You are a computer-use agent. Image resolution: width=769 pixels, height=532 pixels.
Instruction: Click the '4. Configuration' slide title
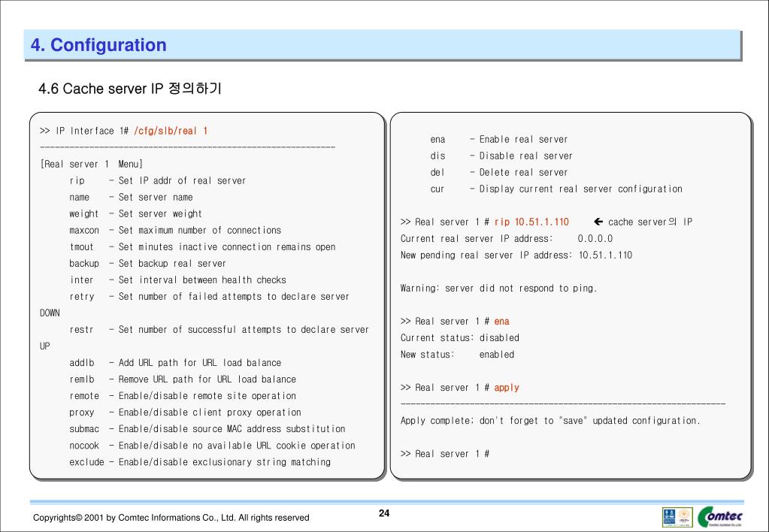pos(98,44)
